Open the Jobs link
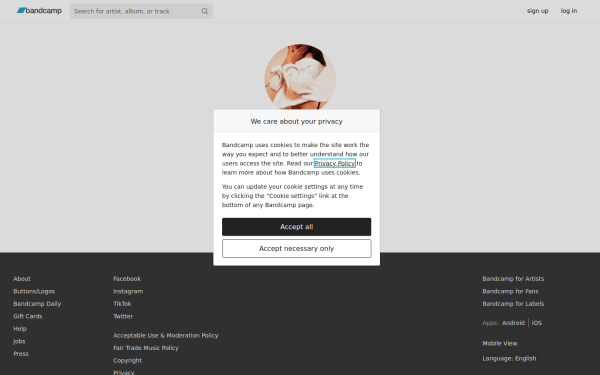This screenshot has width=600, height=375. [19, 341]
